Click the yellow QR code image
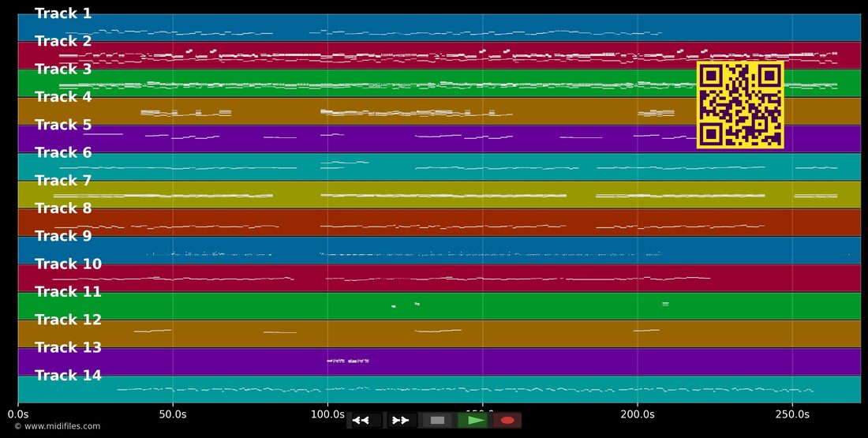868x438 pixels. pyautogui.click(x=740, y=105)
